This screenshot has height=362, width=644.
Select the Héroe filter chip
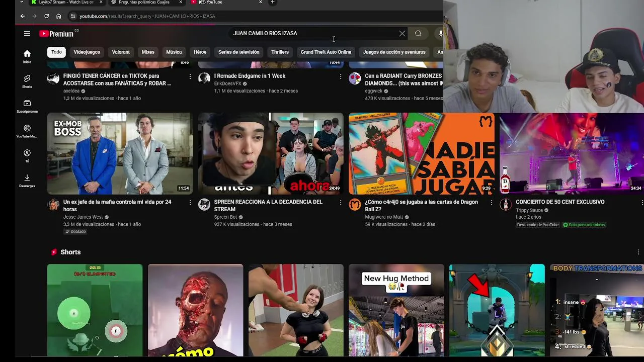click(x=200, y=52)
